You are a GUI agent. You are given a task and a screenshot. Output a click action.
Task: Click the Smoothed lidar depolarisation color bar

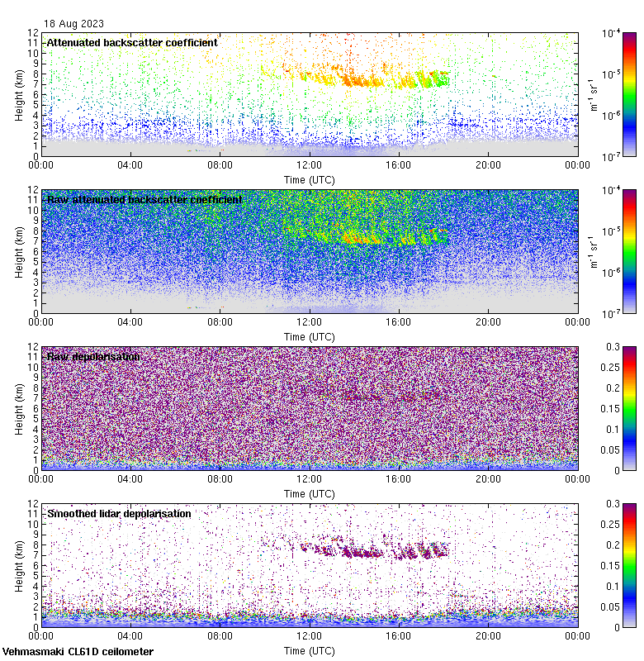coord(629,565)
